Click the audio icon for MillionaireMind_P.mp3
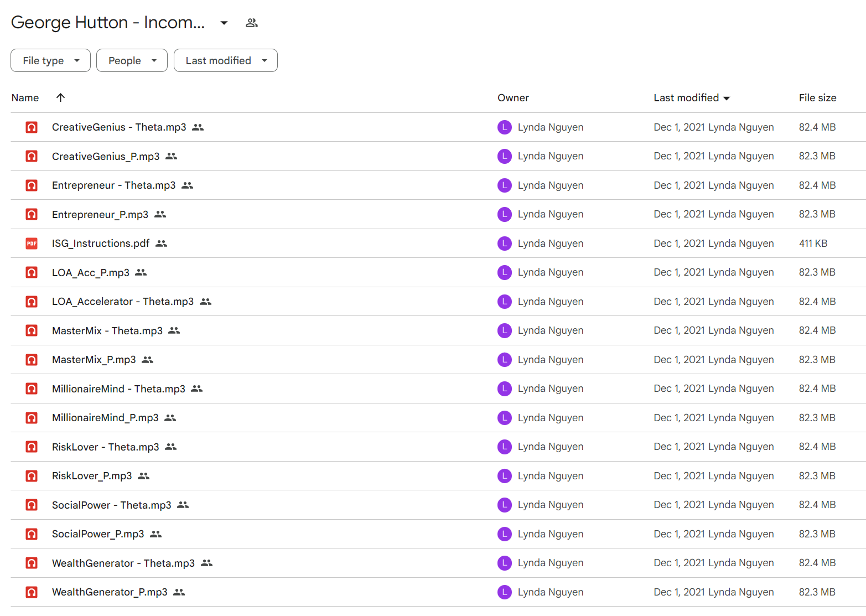Screen dimensions: 866x616 point(32,418)
